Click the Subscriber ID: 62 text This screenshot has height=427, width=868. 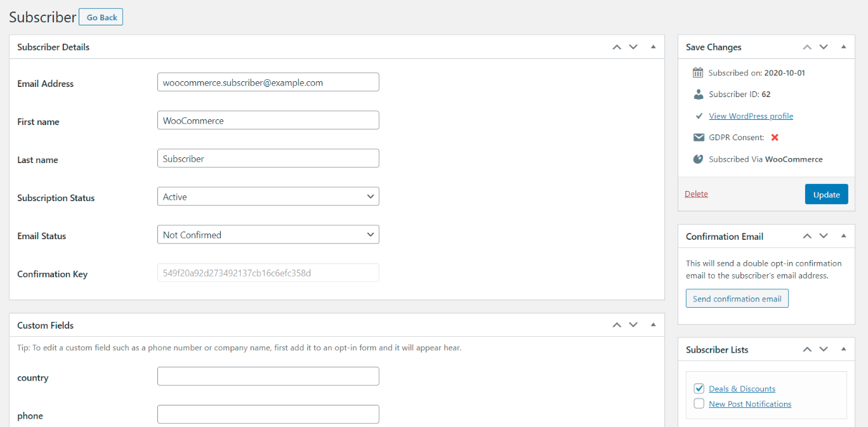[x=740, y=95]
